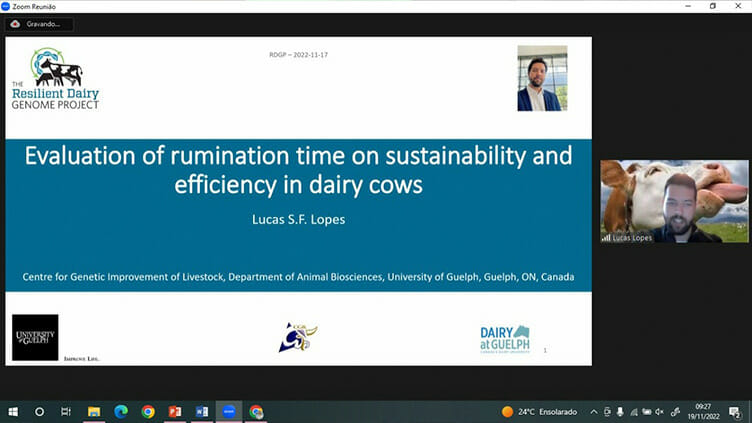Toggle the muted speaker volume icon
752x423 pixels.
(x=660, y=411)
